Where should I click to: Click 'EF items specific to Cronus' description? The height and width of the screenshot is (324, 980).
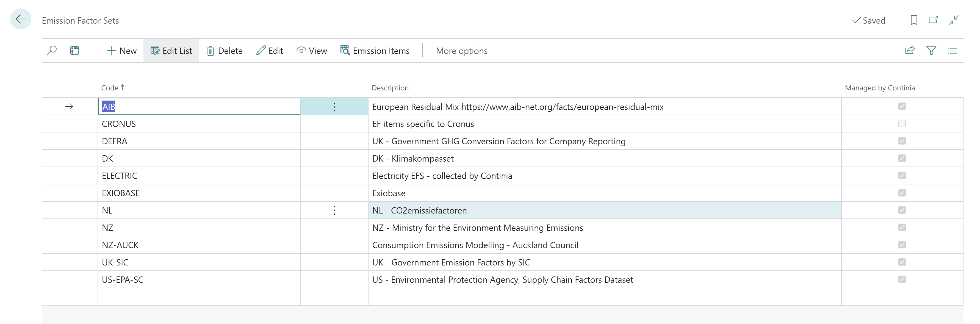[x=605, y=124]
